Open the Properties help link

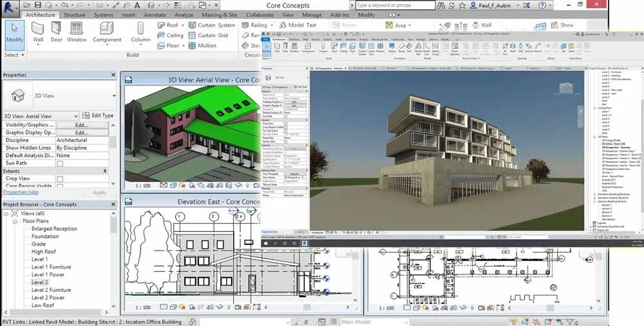click(x=21, y=193)
